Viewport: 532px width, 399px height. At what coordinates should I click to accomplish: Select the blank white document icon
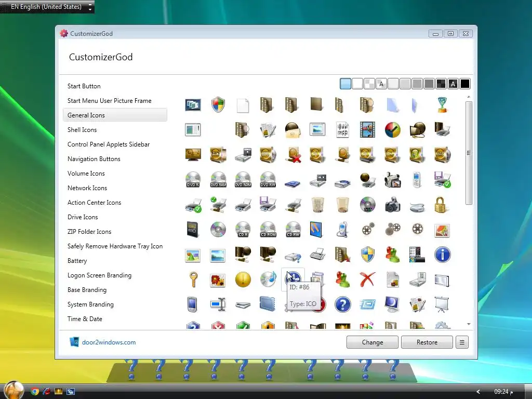[x=243, y=105]
